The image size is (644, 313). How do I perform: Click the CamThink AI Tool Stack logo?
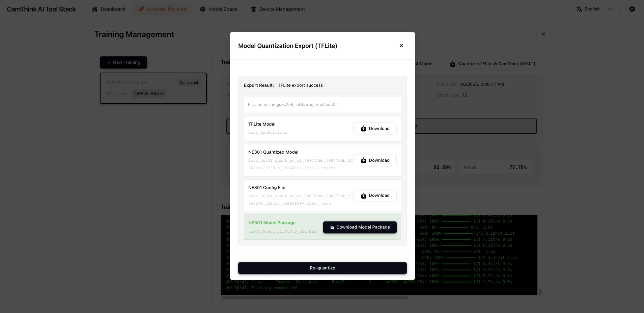pyautogui.click(x=41, y=9)
